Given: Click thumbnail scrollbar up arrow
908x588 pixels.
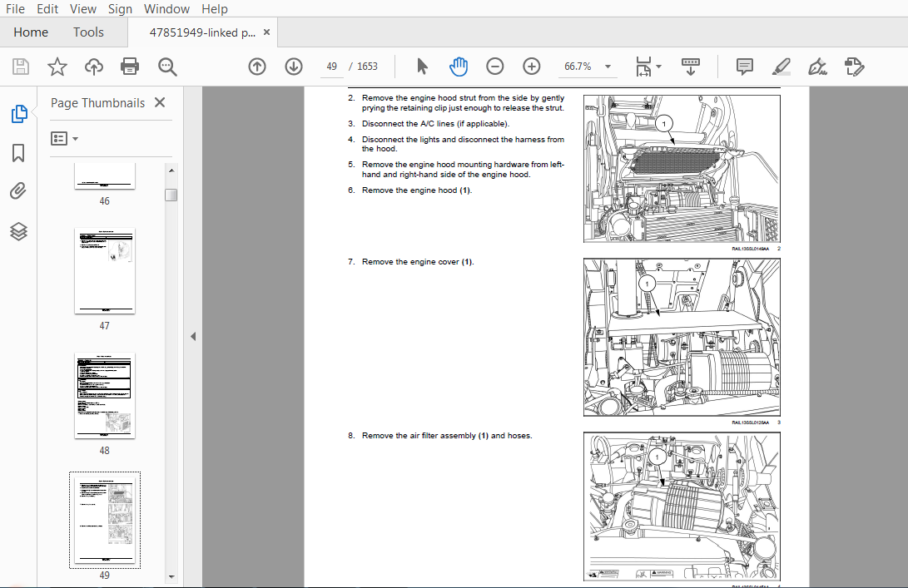Looking at the screenshot, I should [x=171, y=170].
